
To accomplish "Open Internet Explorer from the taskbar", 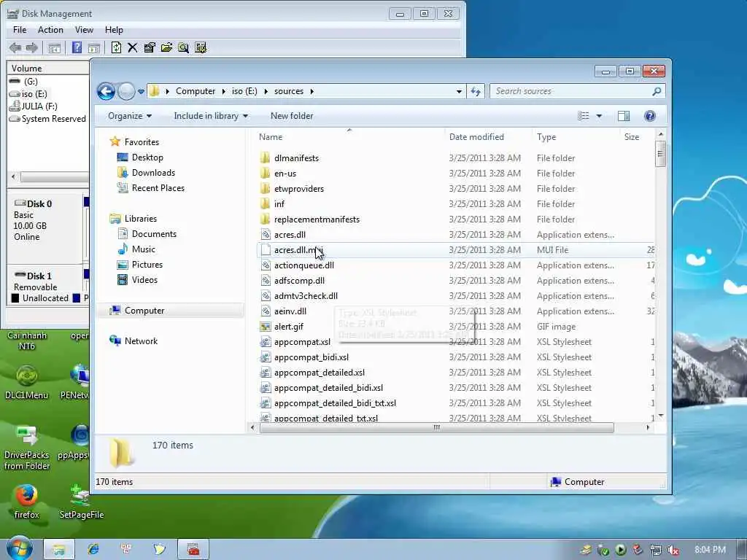I will coord(93,549).
